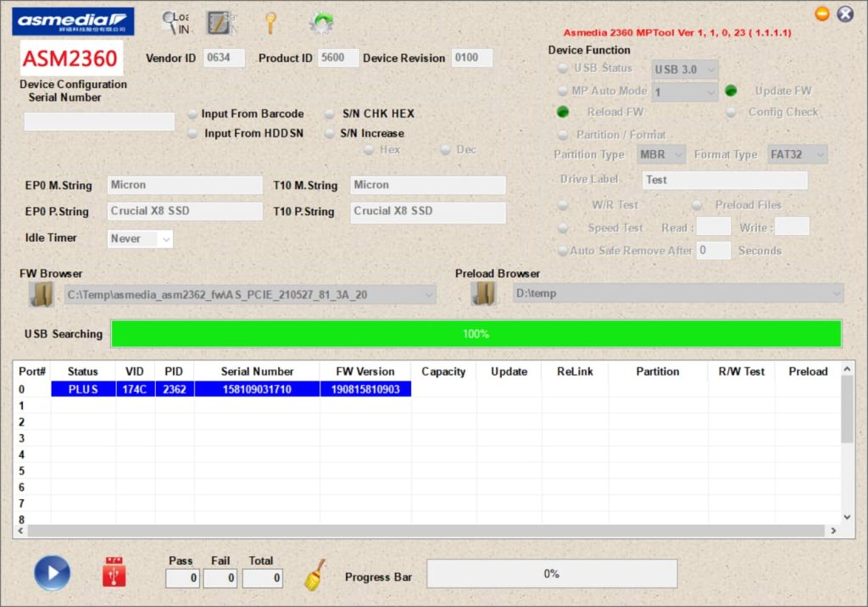Enable the S/N CHK HEX option
The width and height of the screenshot is (868, 607).
click(330, 114)
